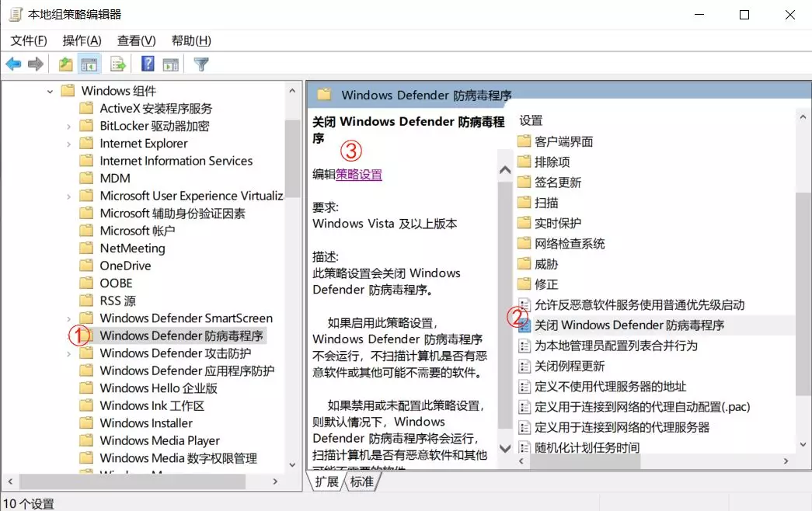The width and height of the screenshot is (812, 511).
Task: Open the 文件(F) menu
Action: (x=29, y=40)
